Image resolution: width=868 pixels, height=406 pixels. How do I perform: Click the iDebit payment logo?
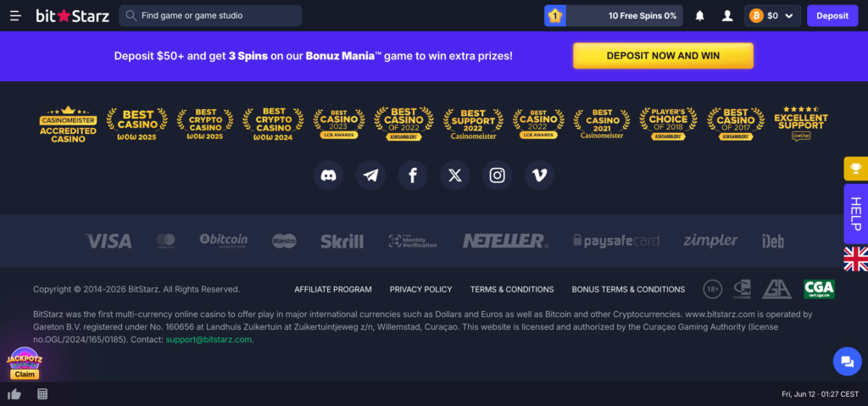click(x=773, y=241)
